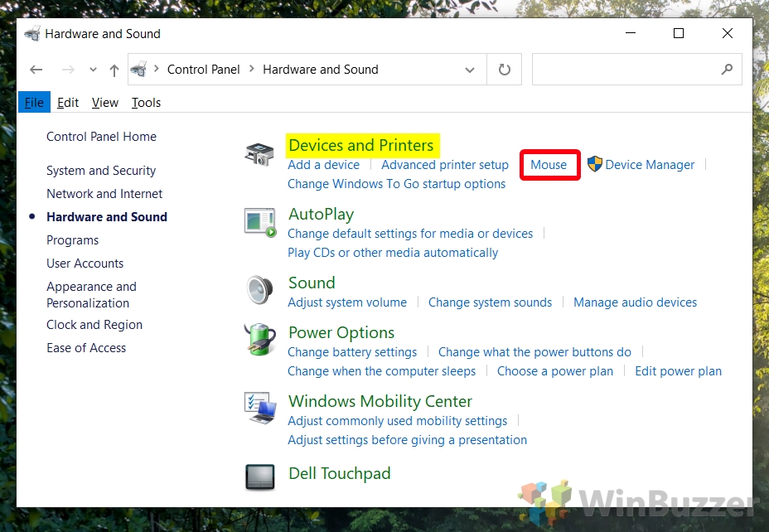
Task: Click Play CDs or other media automatically
Action: coord(393,253)
